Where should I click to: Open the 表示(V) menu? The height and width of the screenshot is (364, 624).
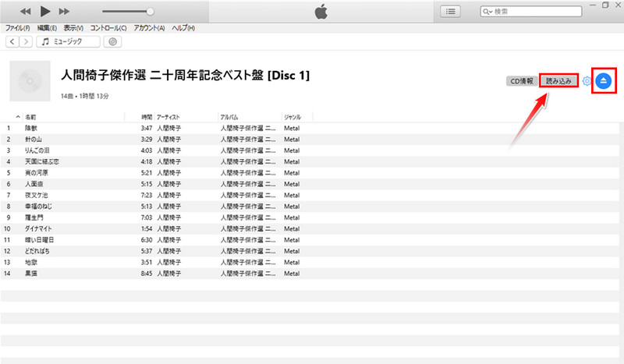click(73, 28)
